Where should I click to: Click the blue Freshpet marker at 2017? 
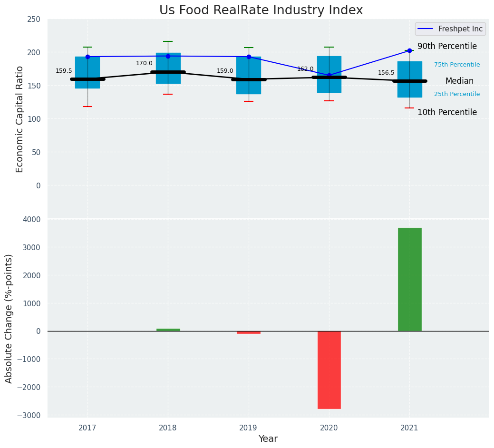[87, 57]
